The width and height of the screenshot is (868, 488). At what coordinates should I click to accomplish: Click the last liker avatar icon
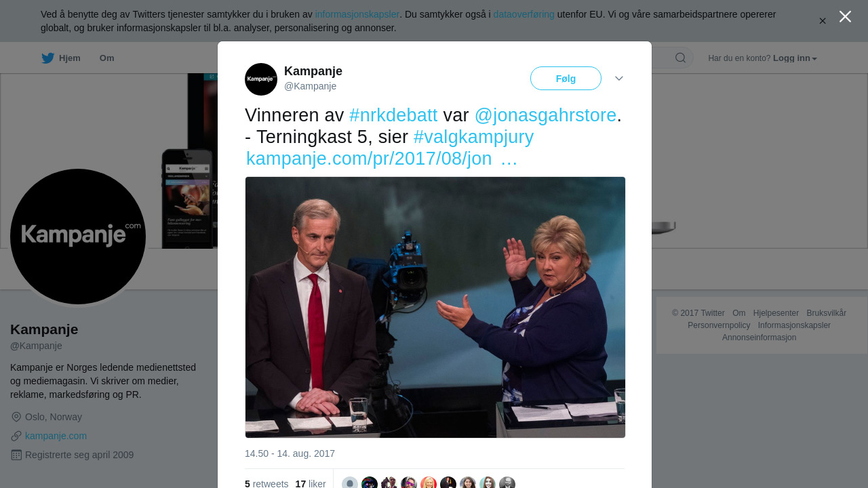tap(507, 483)
